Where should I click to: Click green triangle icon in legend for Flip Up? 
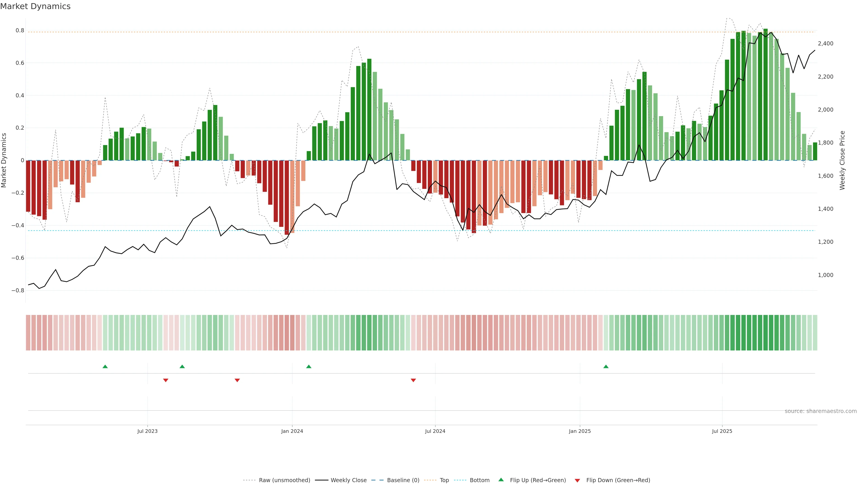(x=501, y=480)
